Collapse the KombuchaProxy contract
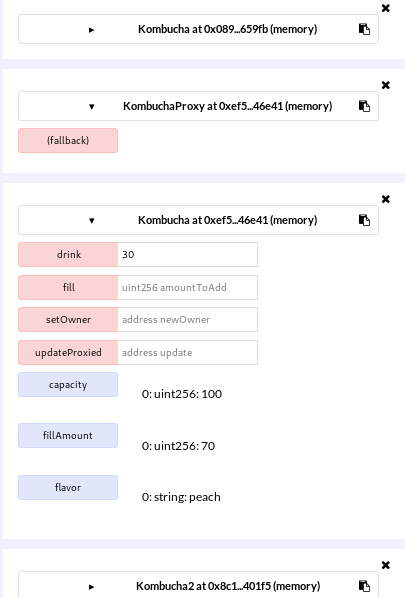405x598 pixels. coord(92,106)
